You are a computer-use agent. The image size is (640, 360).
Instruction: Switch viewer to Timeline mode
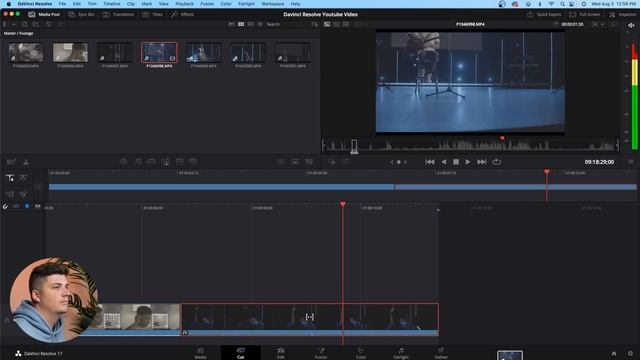(x=346, y=24)
